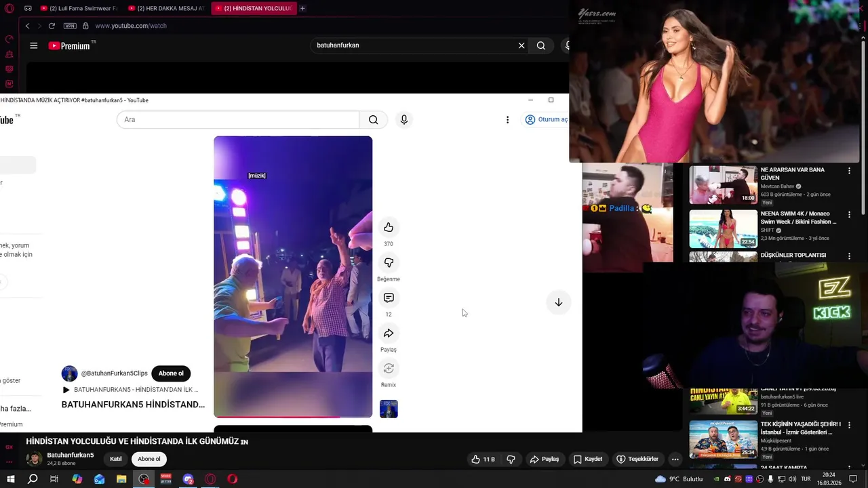Viewport: 868px width, 488px height.
Task: Go back in Opera browser
Action: (27, 26)
